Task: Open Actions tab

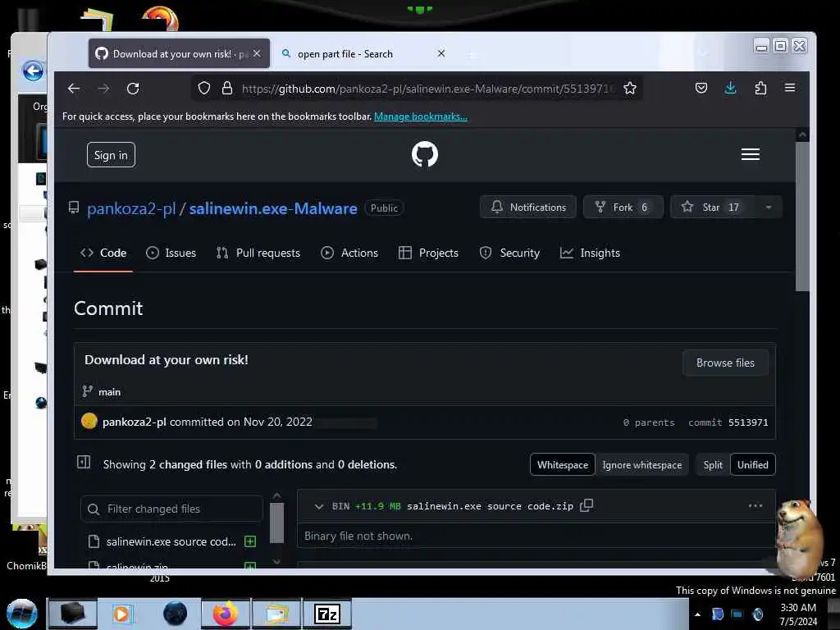Action: point(349,253)
